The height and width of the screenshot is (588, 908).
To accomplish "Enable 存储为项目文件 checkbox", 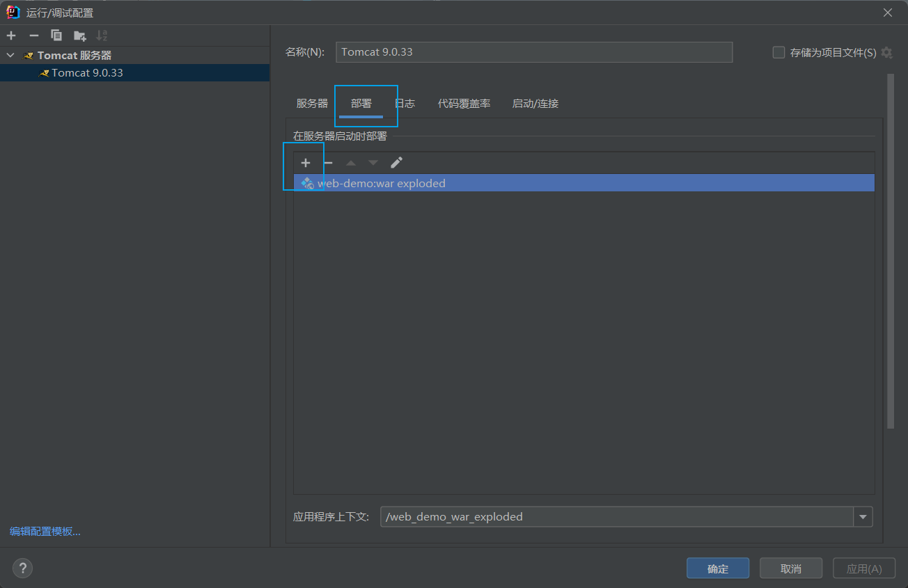I will tap(778, 52).
